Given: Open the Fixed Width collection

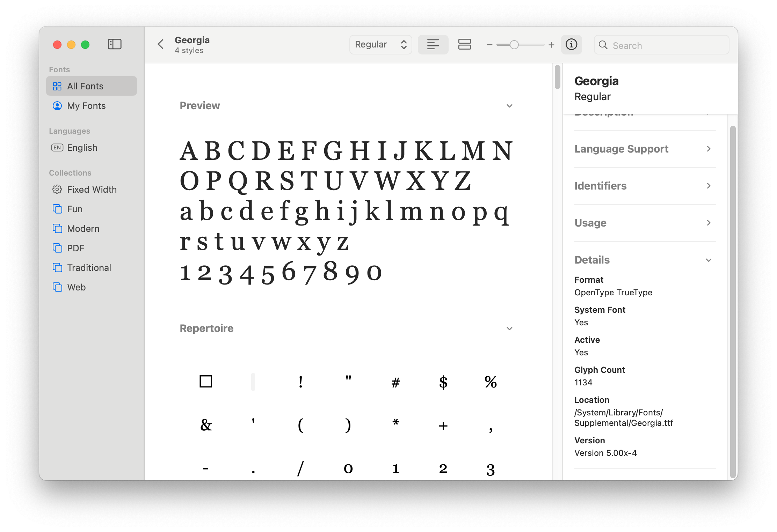Looking at the screenshot, I should click(x=92, y=190).
